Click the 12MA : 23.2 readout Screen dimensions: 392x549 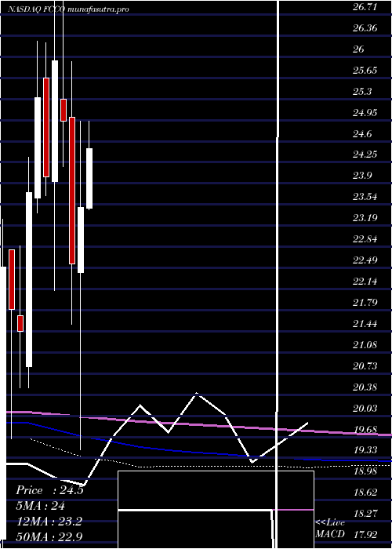click(49, 522)
